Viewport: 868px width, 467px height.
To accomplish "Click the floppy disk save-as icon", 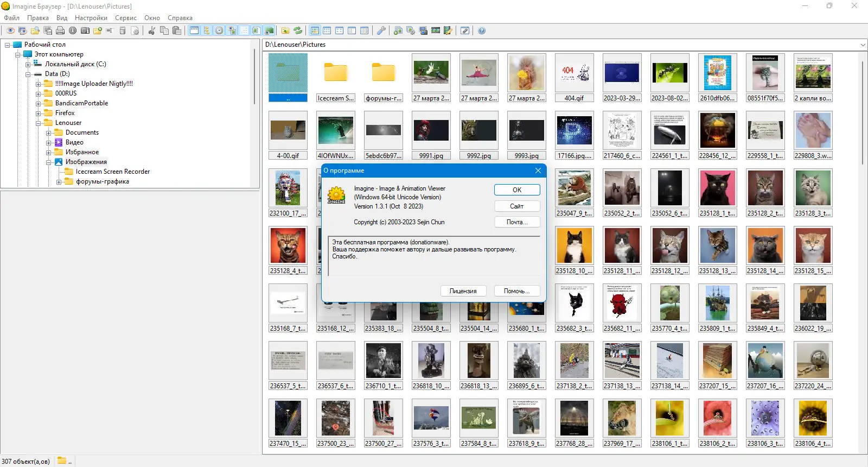I will (48, 30).
